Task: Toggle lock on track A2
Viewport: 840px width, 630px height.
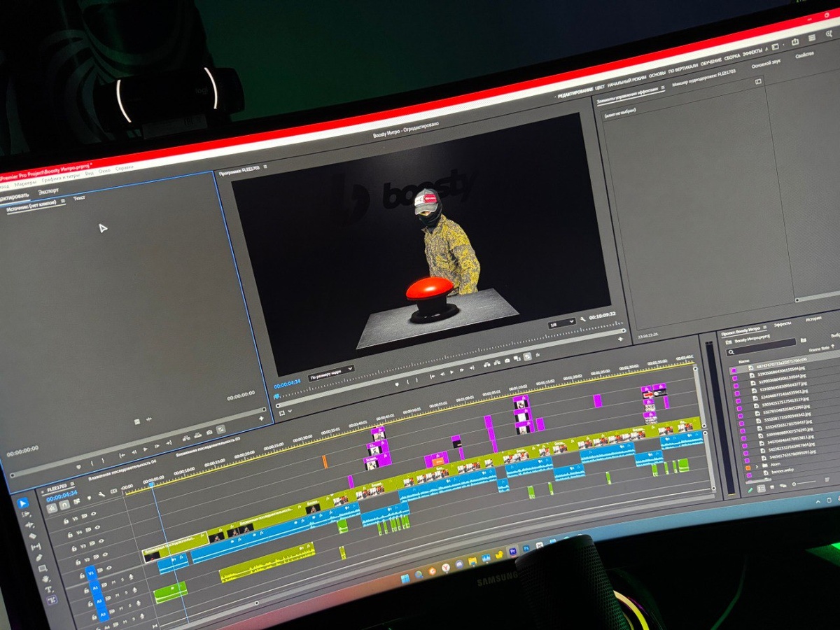Action: pyautogui.click(x=90, y=603)
